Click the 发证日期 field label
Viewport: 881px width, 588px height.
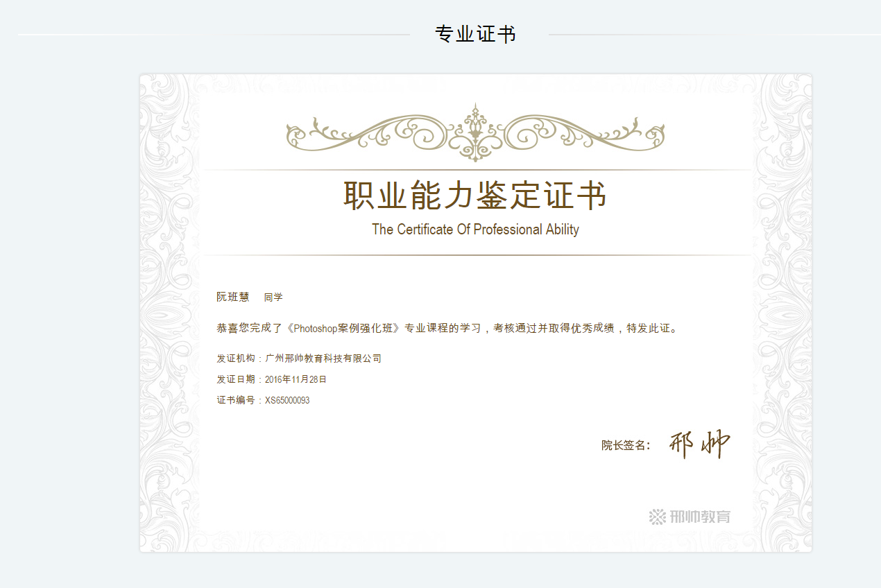click(236, 379)
